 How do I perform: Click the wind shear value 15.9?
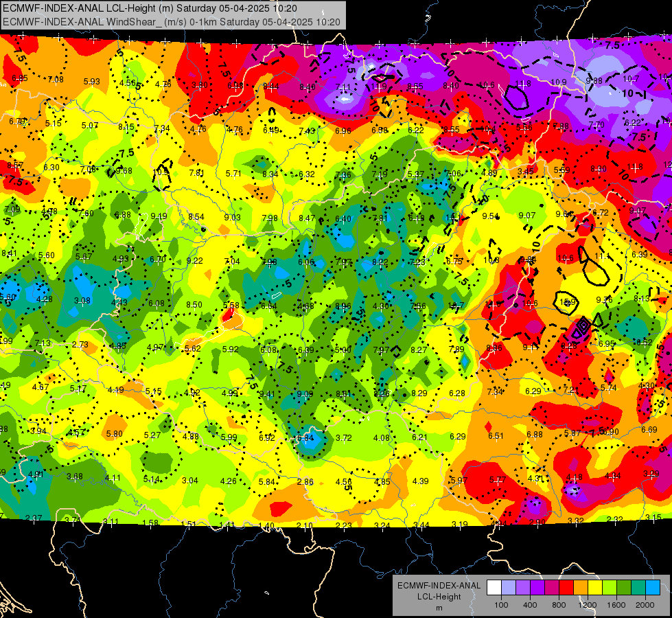point(568,302)
